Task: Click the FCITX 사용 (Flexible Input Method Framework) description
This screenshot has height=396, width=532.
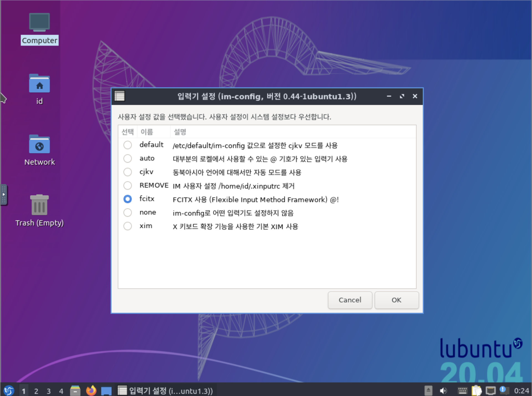Action: click(x=255, y=200)
